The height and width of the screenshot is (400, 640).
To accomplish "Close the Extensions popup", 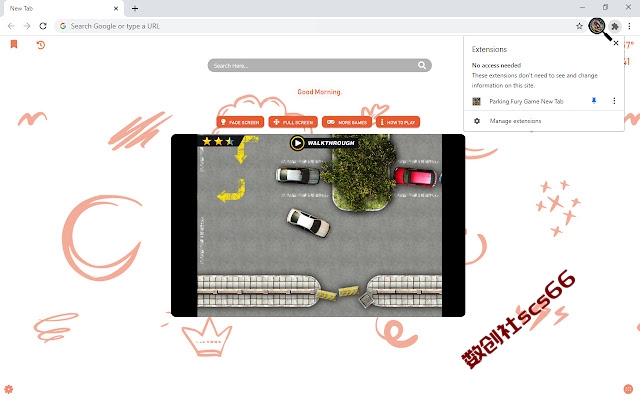I will tap(616, 43).
